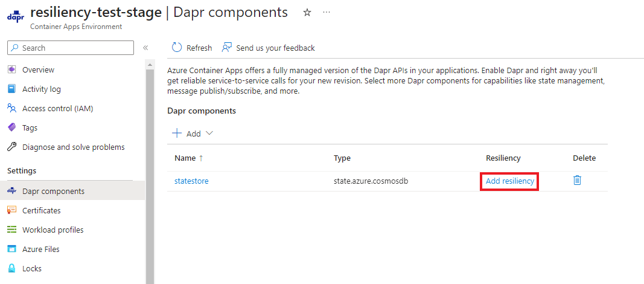Click the Access control (IAM) icon
The image size is (644, 284).
(x=11, y=108)
